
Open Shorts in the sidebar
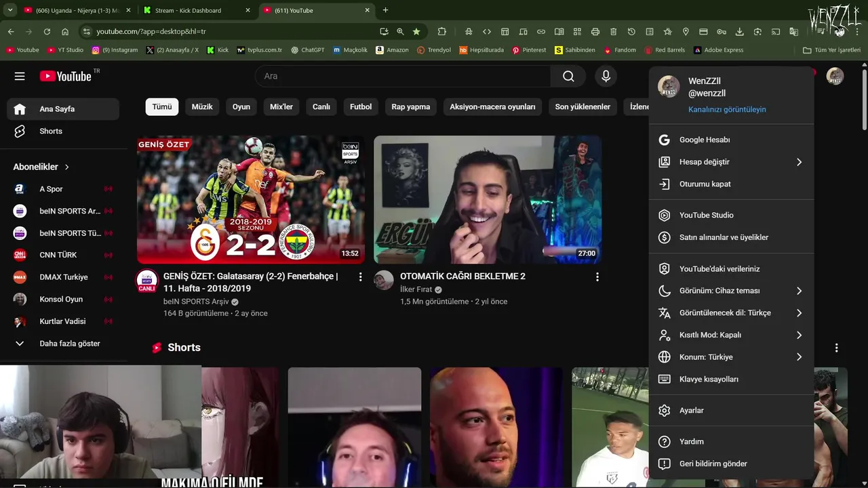[x=63, y=131]
